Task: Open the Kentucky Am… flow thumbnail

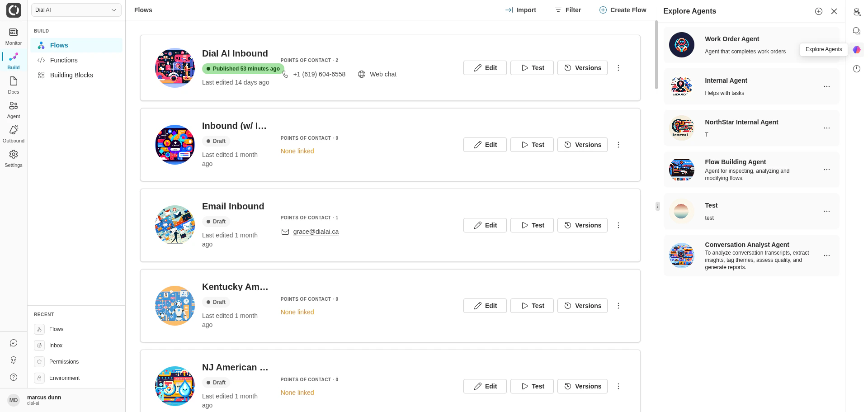Action: [x=175, y=306]
